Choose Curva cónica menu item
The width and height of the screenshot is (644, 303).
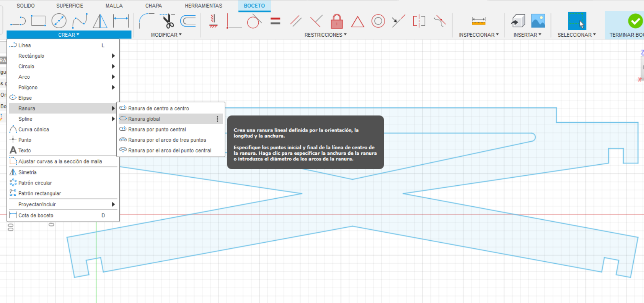tap(63, 130)
